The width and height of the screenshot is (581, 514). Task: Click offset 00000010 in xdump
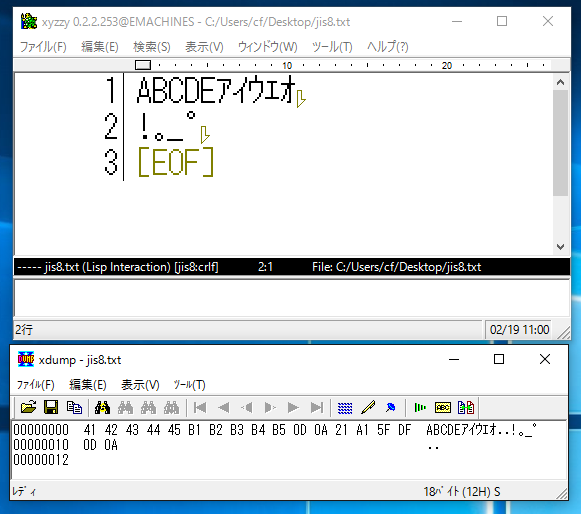(x=41, y=445)
